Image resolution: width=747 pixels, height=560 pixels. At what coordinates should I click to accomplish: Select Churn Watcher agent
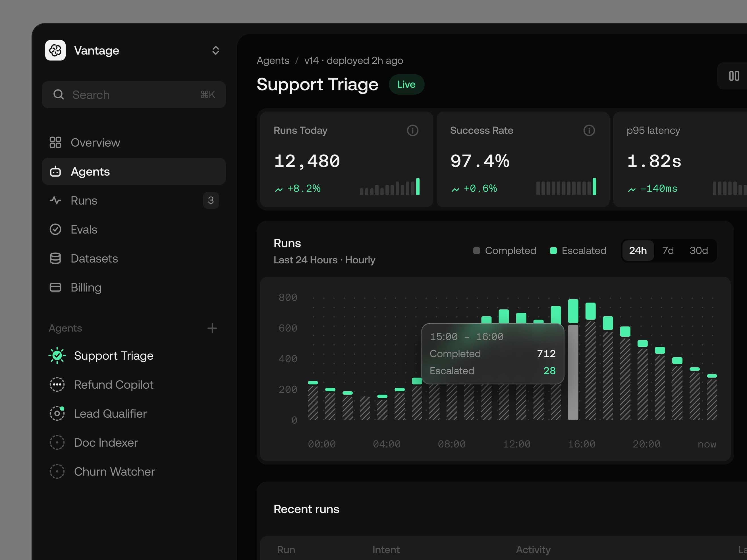coord(134,472)
